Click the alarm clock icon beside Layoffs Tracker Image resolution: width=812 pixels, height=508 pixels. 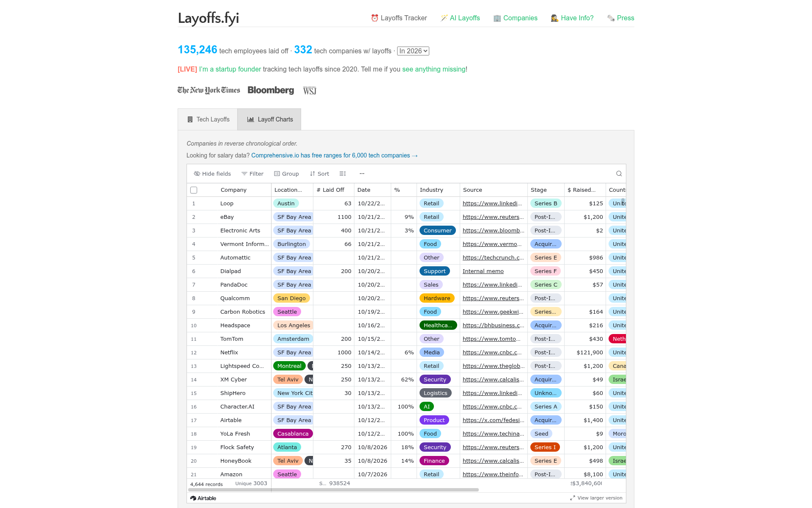point(375,18)
